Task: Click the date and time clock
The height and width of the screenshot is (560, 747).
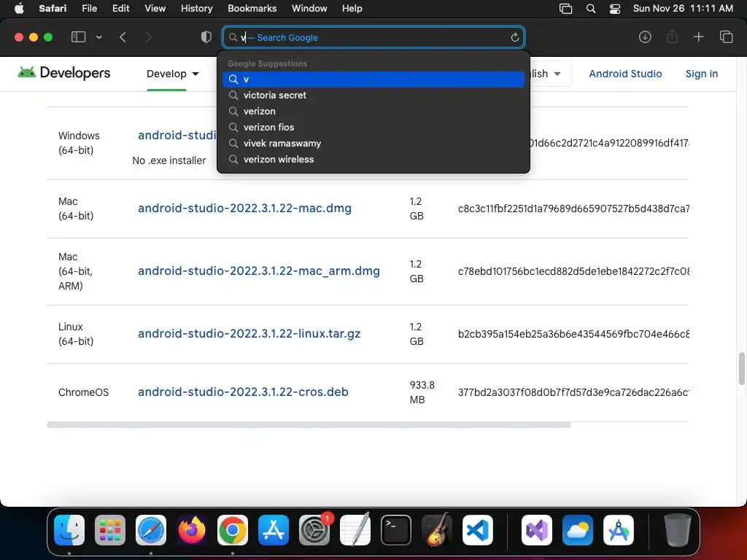Action: 683,9
